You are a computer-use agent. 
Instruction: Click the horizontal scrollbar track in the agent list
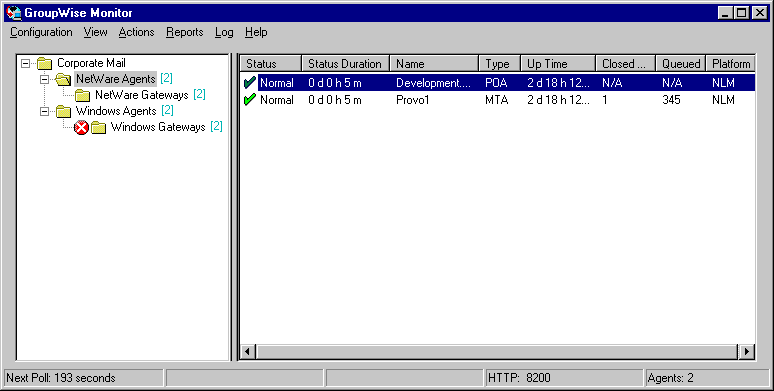click(497, 352)
